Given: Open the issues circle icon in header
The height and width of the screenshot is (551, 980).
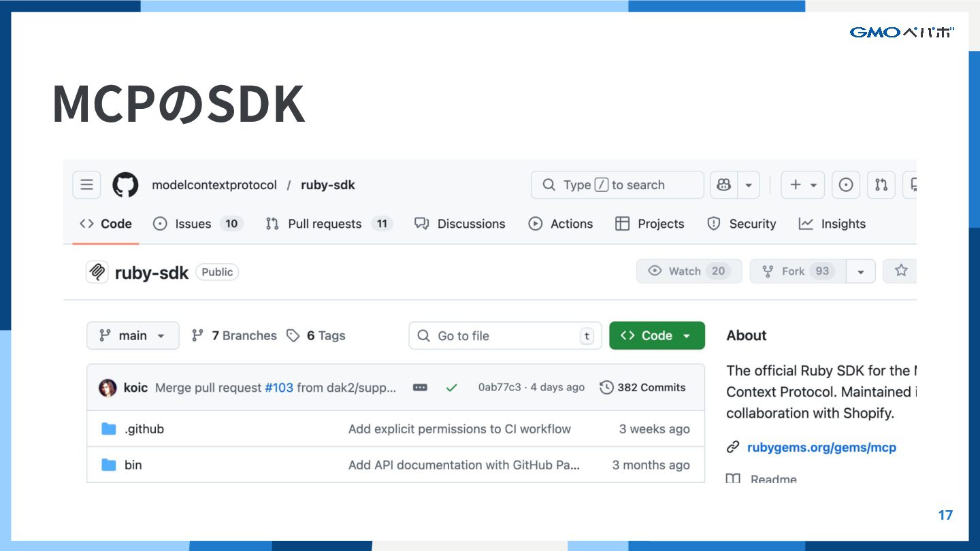Looking at the screenshot, I should [846, 185].
